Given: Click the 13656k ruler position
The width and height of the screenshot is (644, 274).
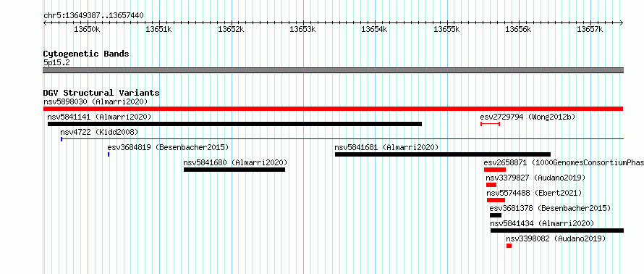Looking at the screenshot, I should pyautogui.click(x=518, y=29).
